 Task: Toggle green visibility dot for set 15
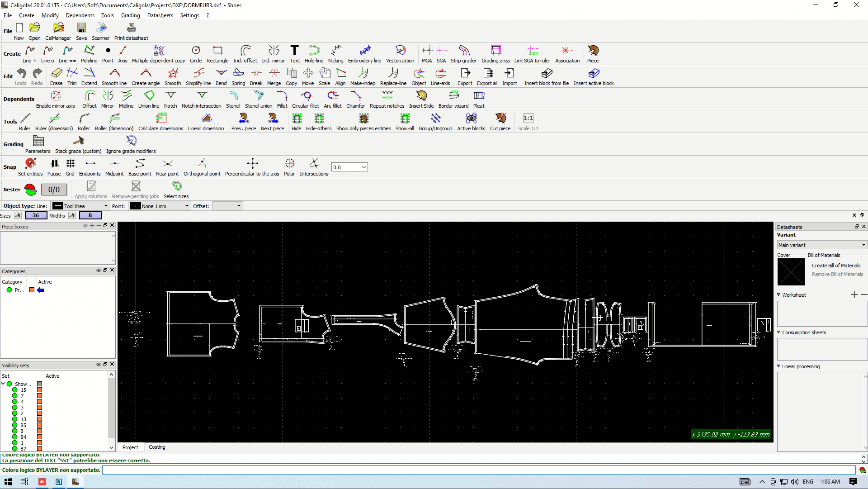tap(15, 390)
